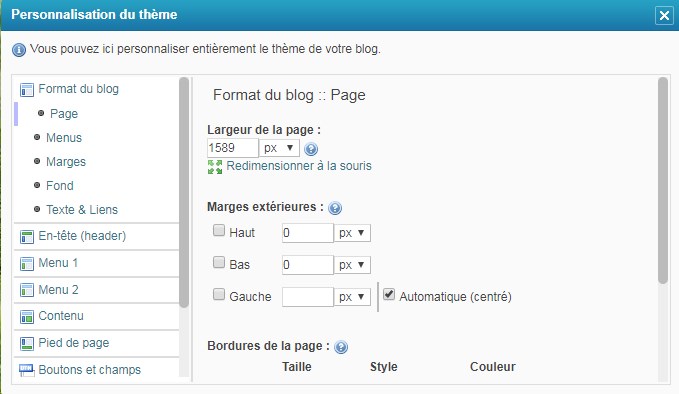Click the Format du blog section icon
The height and width of the screenshot is (394, 679).
27,90
